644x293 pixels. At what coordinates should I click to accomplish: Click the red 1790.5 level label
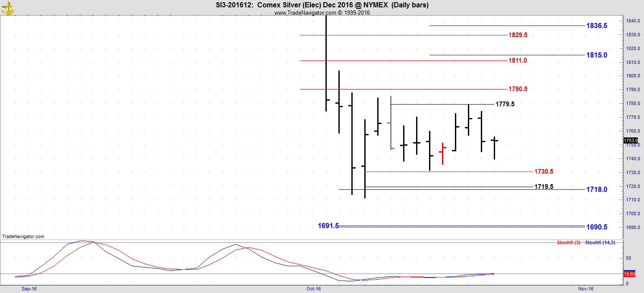518,89
